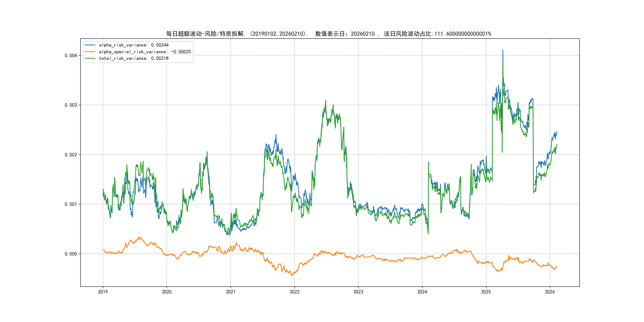Click the blue alpha_risk_variance legend line swatch
The height and width of the screenshot is (322, 644).
90,45
